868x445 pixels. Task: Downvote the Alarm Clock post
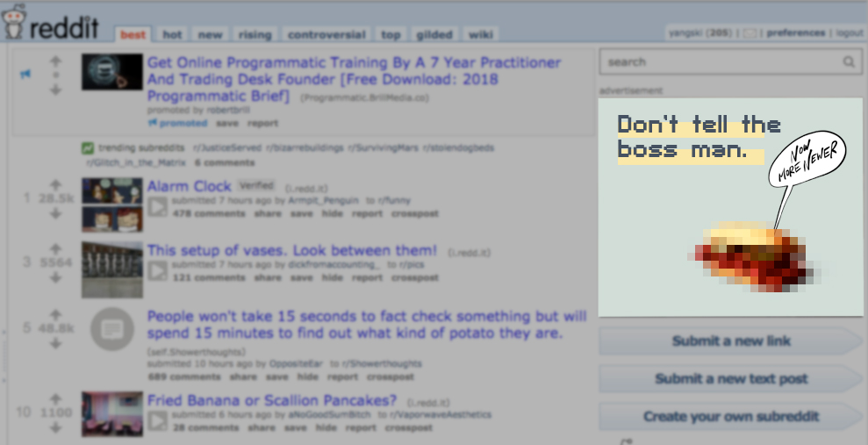click(x=55, y=213)
